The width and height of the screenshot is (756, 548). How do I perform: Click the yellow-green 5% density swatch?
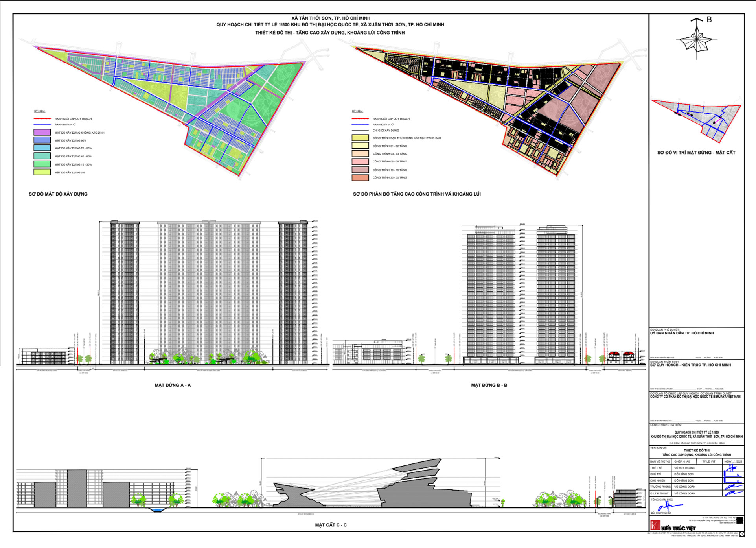point(42,172)
